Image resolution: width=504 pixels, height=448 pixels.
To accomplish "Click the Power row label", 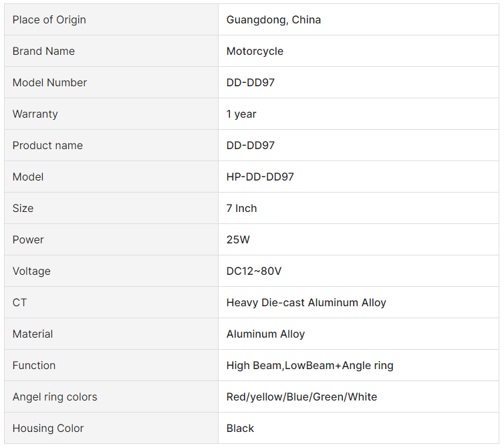I will click(x=28, y=239).
